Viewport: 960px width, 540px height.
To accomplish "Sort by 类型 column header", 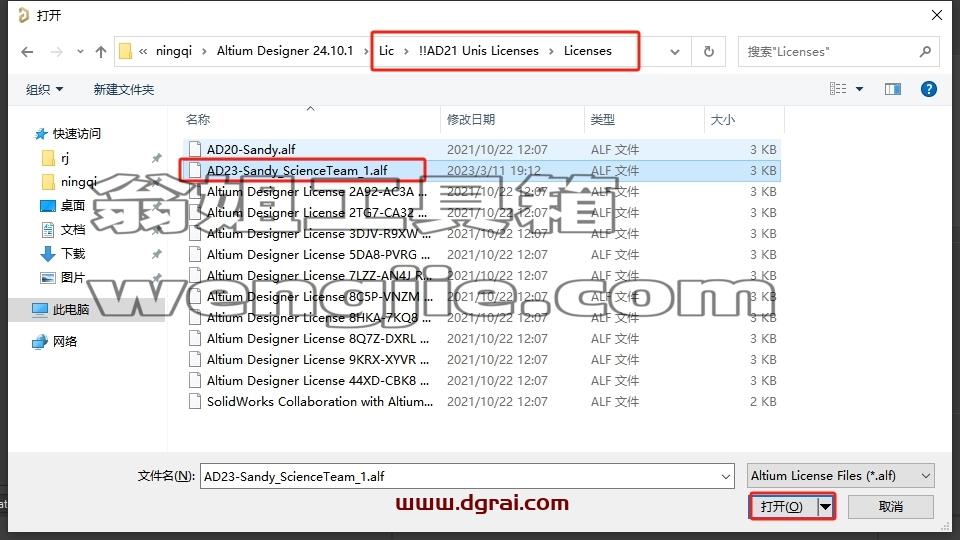I will point(602,119).
